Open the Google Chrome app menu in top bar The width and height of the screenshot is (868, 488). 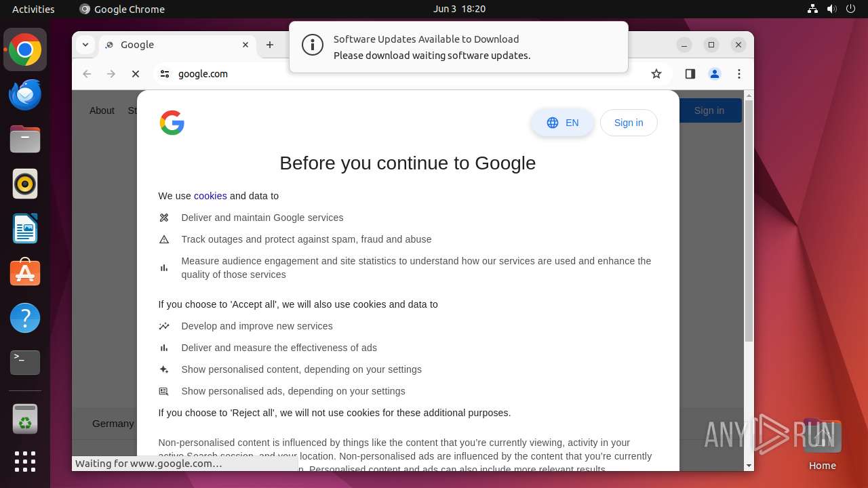click(122, 9)
